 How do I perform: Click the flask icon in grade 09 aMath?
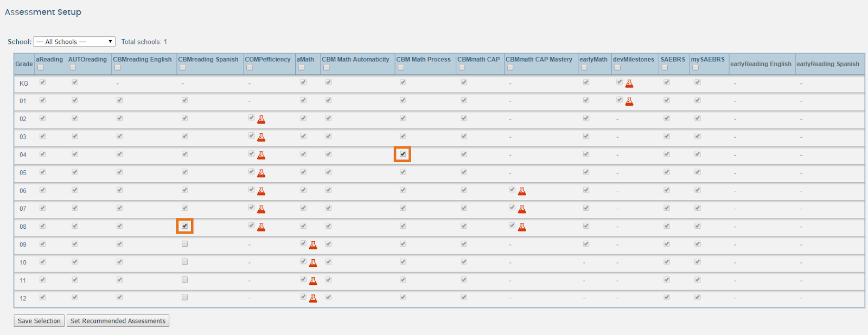point(313,245)
